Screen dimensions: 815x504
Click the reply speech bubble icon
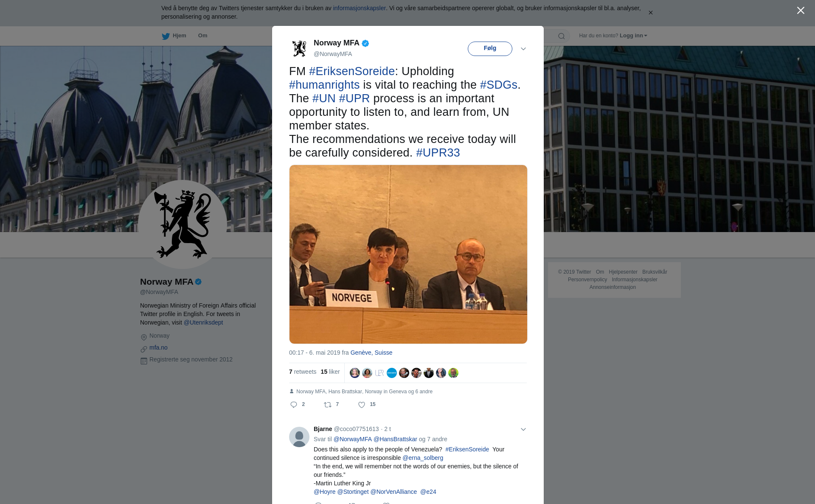[x=294, y=405]
